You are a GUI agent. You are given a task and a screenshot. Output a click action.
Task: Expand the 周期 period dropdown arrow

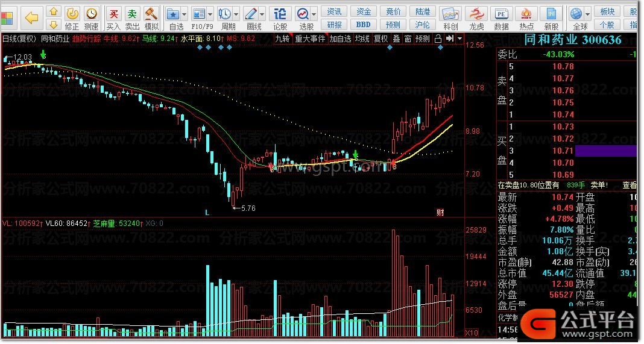pyautogui.click(x=236, y=15)
